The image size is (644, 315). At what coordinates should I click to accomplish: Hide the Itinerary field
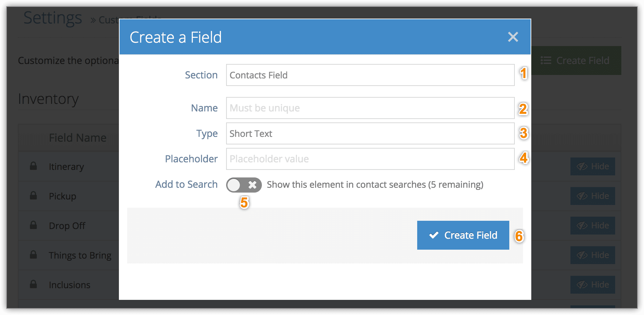pyautogui.click(x=592, y=166)
